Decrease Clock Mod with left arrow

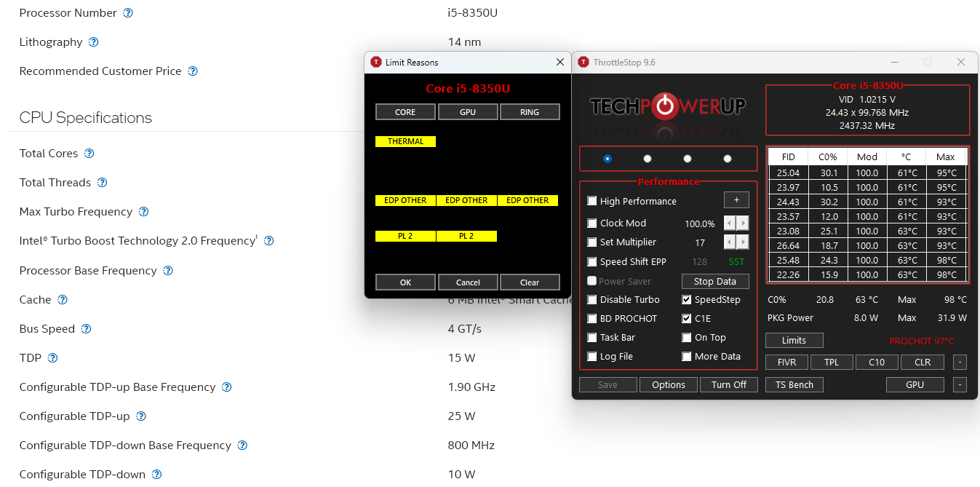tap(730, 223)
